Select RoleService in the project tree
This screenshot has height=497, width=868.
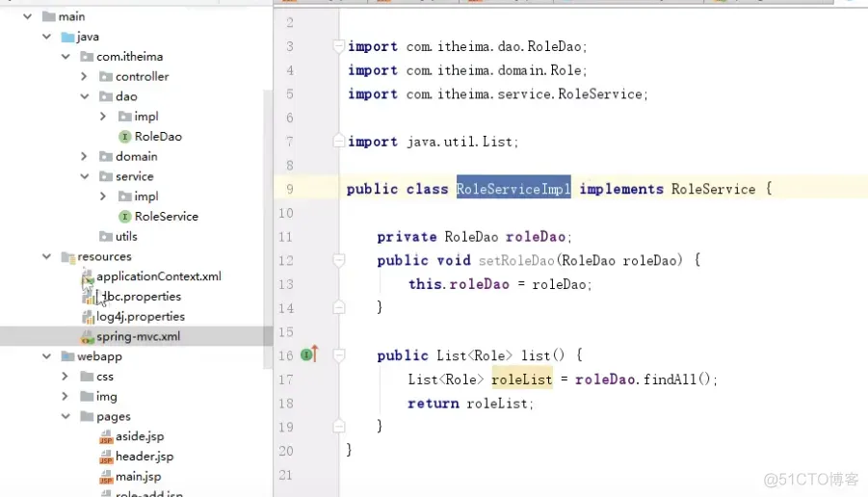(x=166, y=217)
